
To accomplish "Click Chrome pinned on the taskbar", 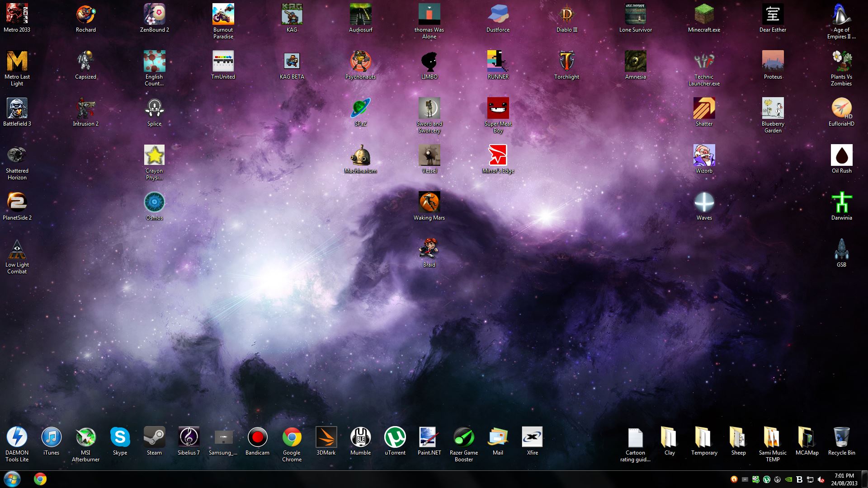I will click(x=40, y=479).
